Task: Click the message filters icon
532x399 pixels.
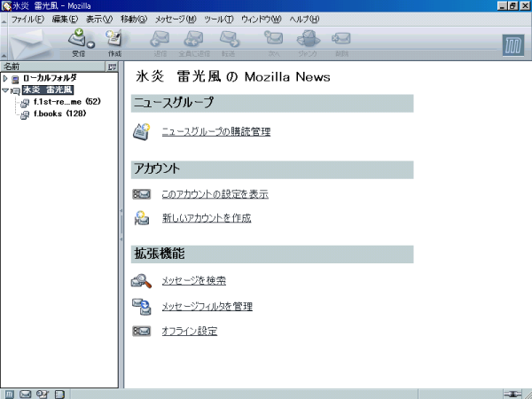Action: (x=142, y=307)
